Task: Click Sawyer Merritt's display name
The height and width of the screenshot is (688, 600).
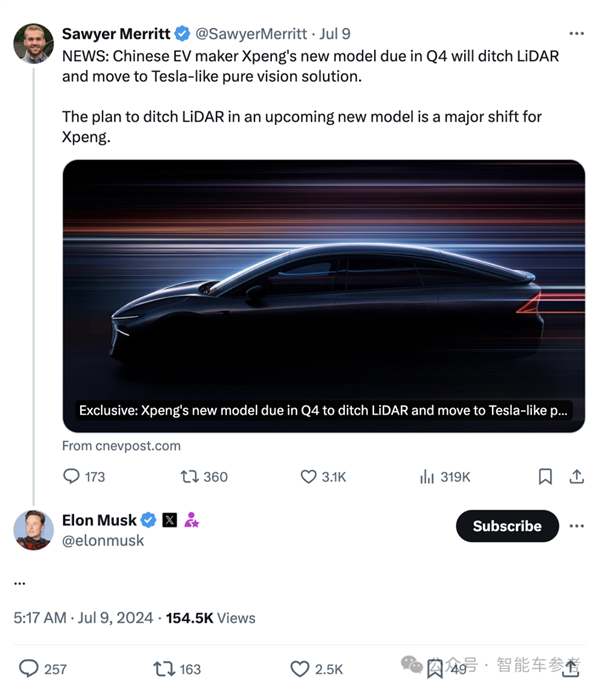Action: click(x=115, y=34)
